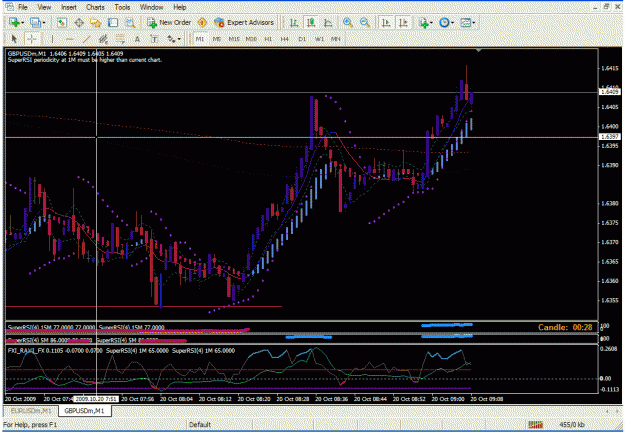Click the connection status bars icon
The height and width of the screenshot is (432, 625).
click(x=535, y=425)
